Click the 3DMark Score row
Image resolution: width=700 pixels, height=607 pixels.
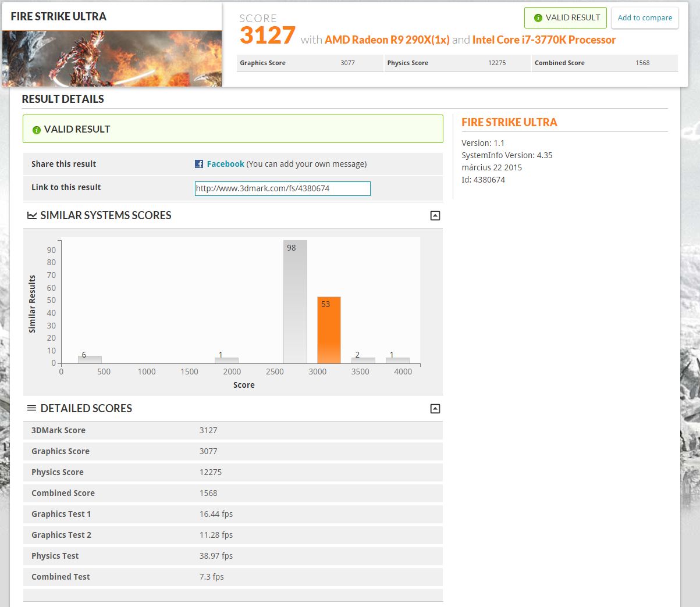(233, 430)
